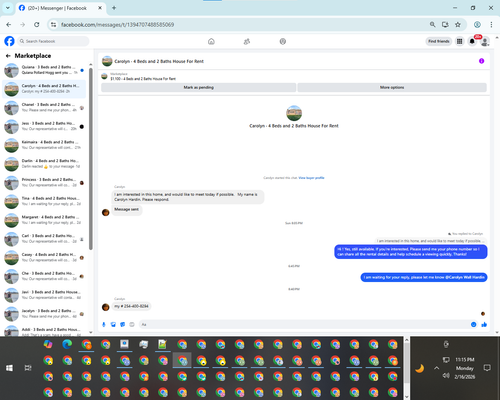The image size is (500, 400).
Task: Show hidden system tray icons
Action: (436, 368)
